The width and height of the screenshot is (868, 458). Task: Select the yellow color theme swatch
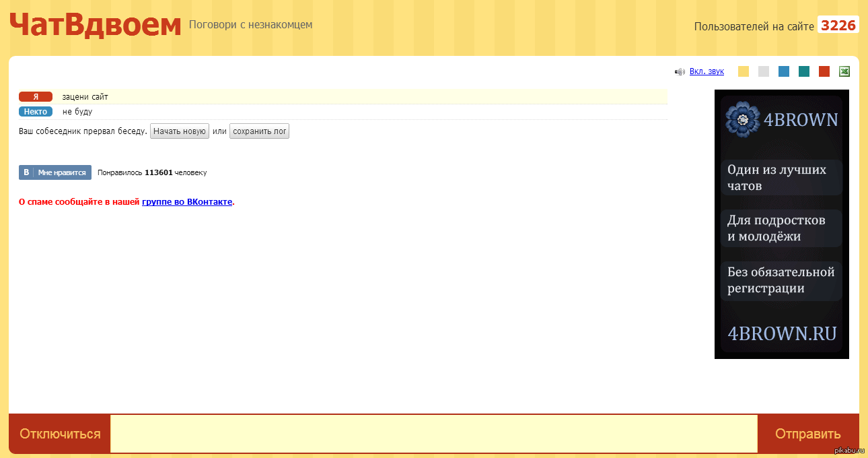click(x=744, y=71)
